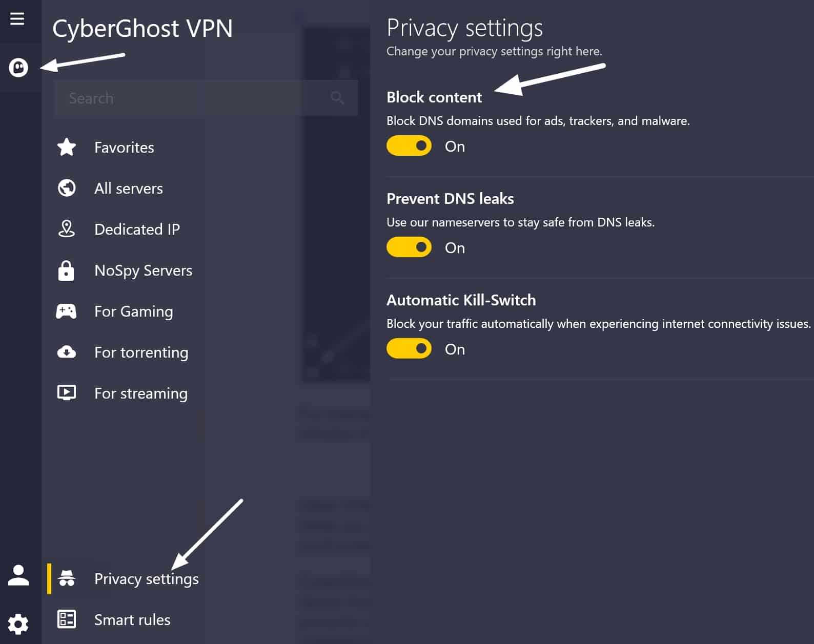This screenshot has width=814, height=644.
Task: Click the For Gaming controller icon
Action: (x=66, y=311)
